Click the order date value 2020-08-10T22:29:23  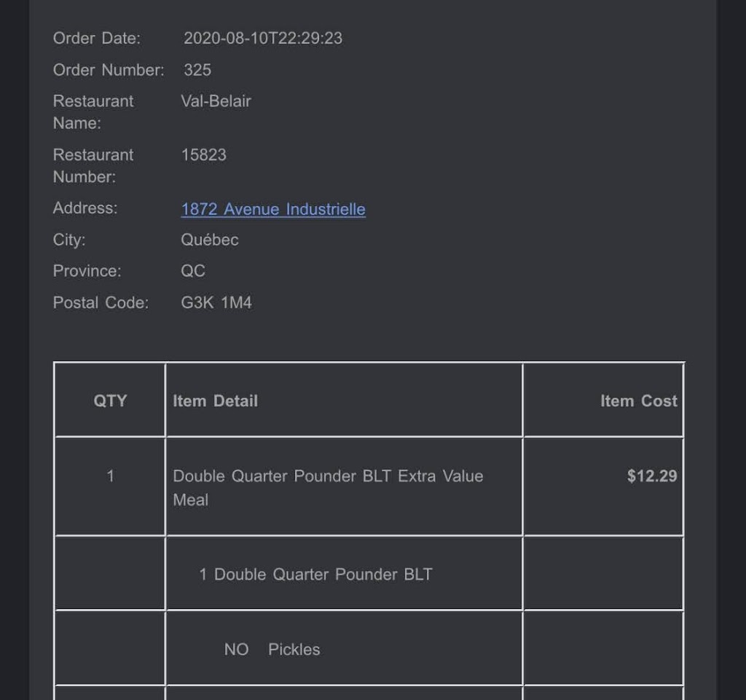262,38
